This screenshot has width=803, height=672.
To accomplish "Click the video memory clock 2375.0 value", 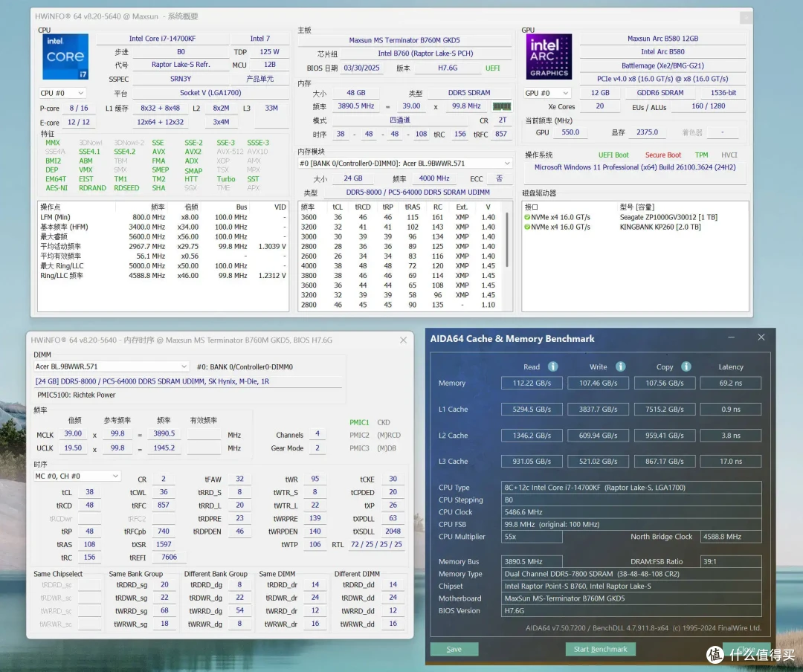I will 647,132.
